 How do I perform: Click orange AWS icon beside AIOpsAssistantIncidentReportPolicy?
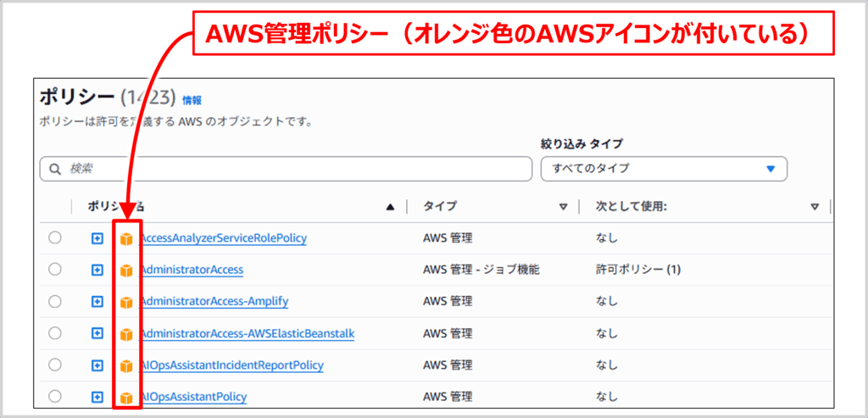127,366
